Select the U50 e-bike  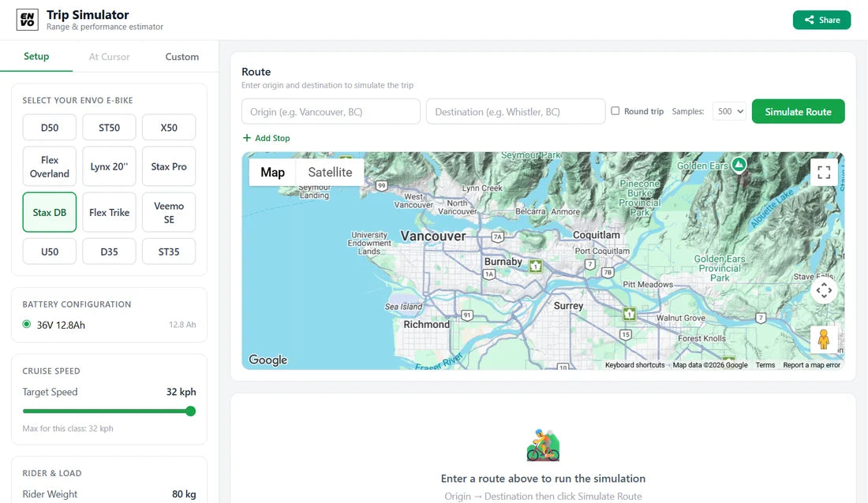point(49,251)
